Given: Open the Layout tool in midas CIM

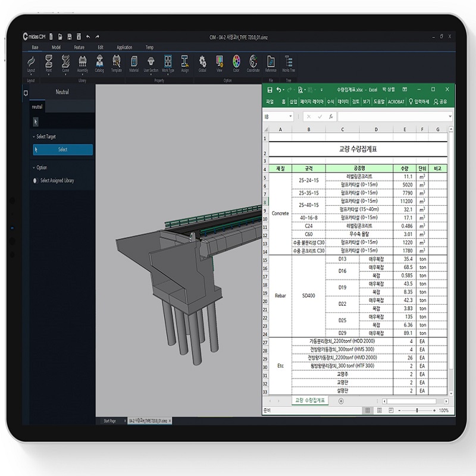Looking at the screenshot, I should tap(31, 64).
